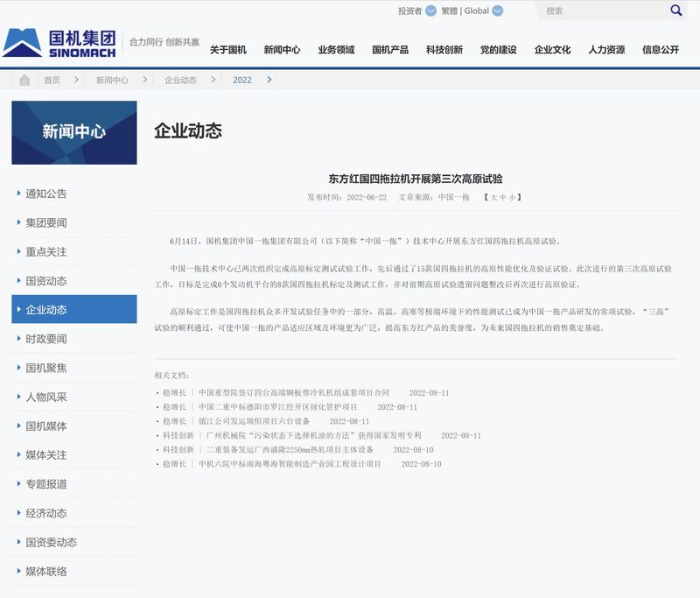Open 国机产品 menu
The image size is (700, 598).
tap(390, 50)
